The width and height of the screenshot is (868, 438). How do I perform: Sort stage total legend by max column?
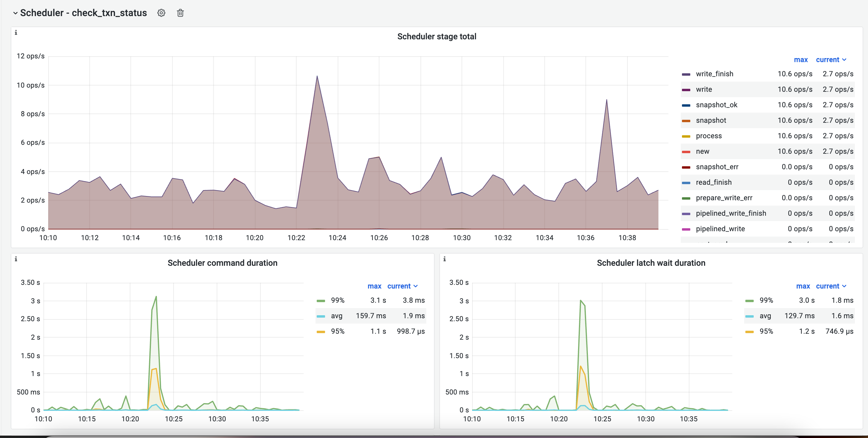801,60
